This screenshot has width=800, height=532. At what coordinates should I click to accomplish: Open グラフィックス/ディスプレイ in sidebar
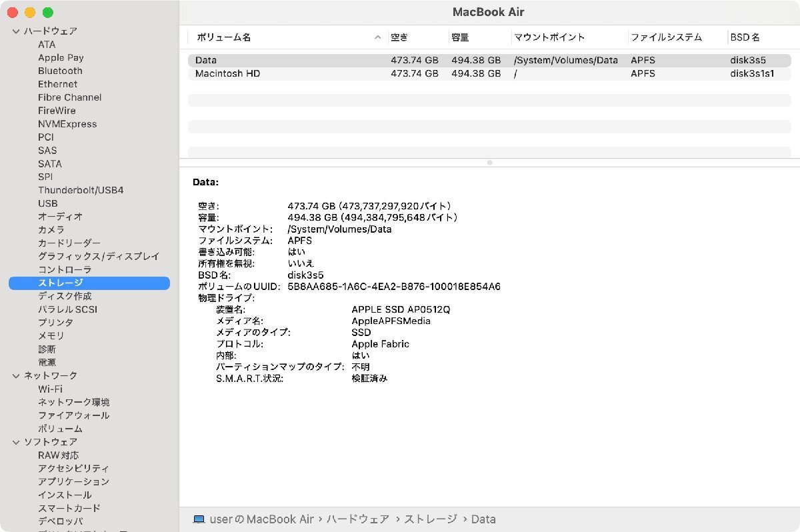(x=99, y=257)
